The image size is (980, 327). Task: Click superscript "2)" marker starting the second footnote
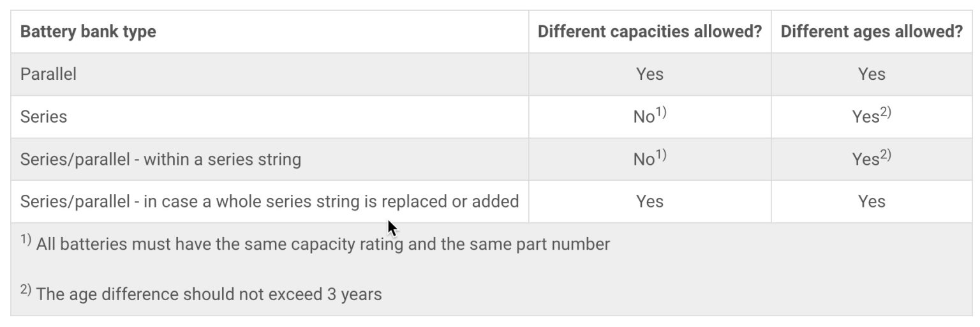[26, 290]
